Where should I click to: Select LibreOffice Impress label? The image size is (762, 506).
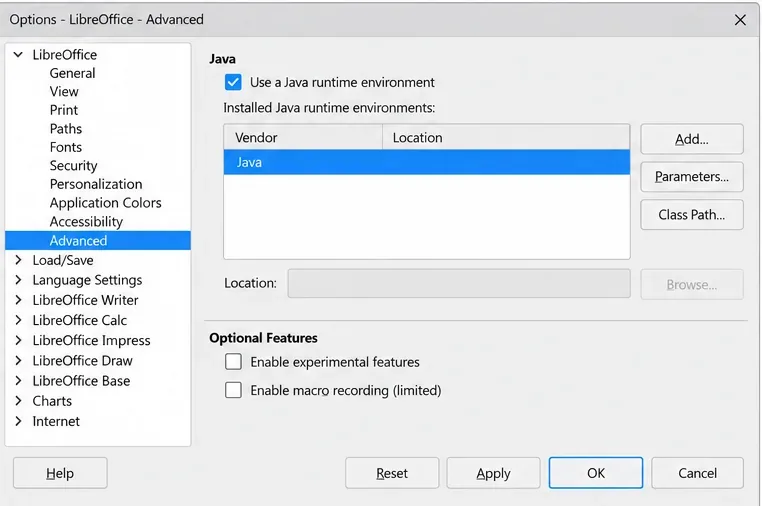(91, 340)
